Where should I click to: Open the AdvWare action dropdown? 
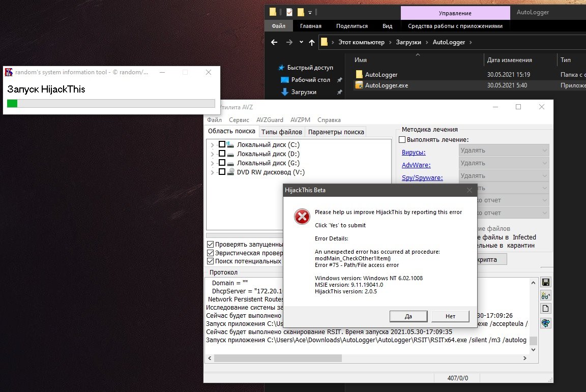tap(504, 163)
